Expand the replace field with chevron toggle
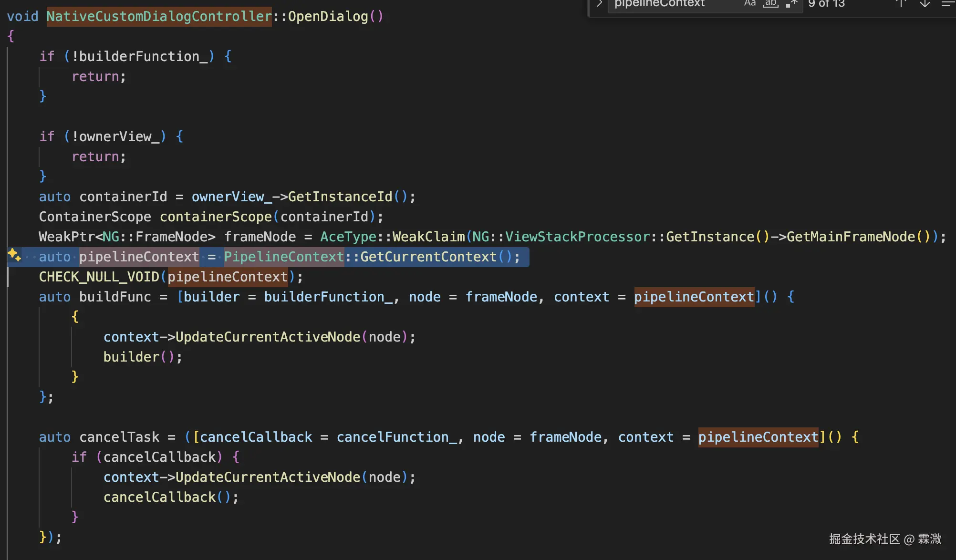956x560 pixels. [x=600, y=4]
